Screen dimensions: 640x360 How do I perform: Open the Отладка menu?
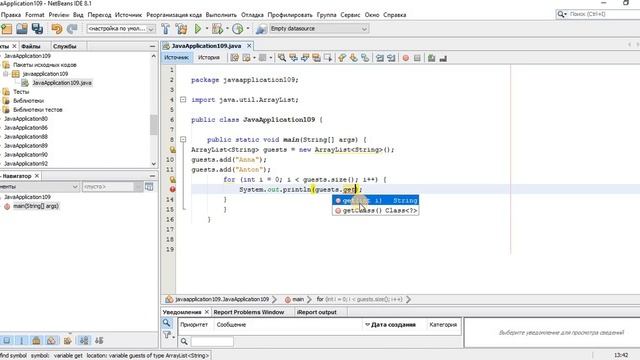click(x=252, y=15)
